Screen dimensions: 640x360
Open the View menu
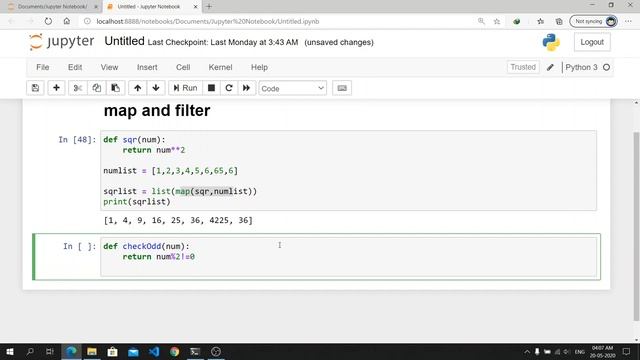tap(109, 67)
